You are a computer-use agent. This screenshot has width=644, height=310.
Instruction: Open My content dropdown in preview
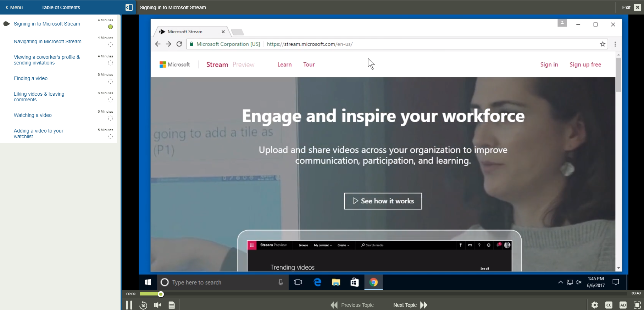pos(323,245)
